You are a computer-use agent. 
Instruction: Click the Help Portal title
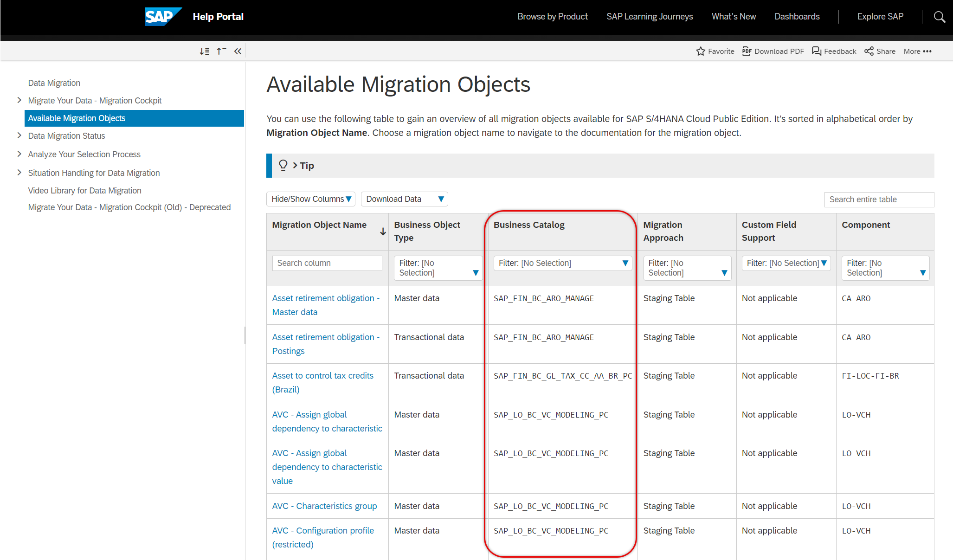pyautogui.click(x=218, y=17)
